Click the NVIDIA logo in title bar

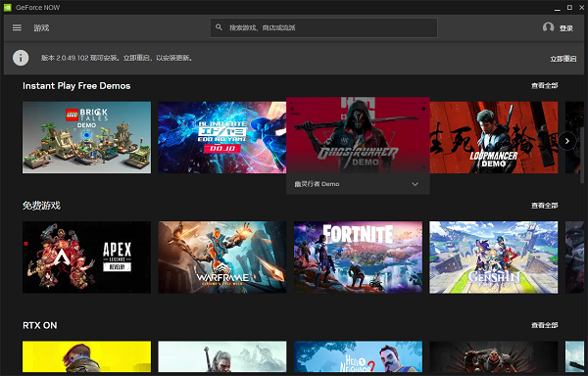[x=8, y=8]
